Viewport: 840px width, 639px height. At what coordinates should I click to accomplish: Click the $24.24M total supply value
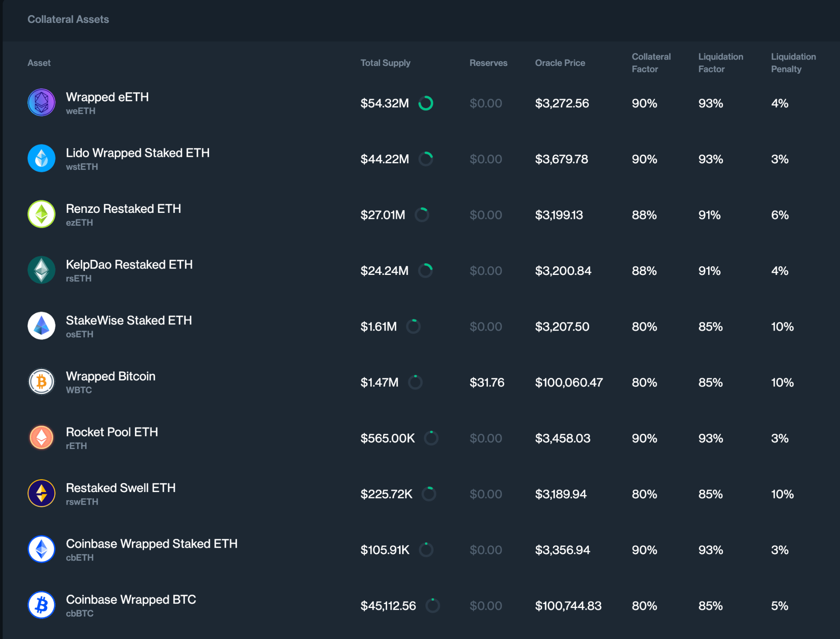point(384,271)
